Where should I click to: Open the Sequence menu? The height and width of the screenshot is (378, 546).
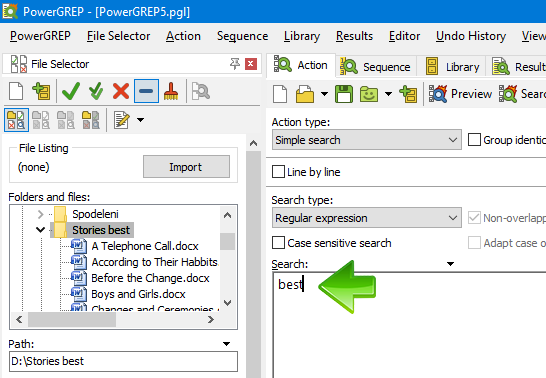click(x=242, y=36)
